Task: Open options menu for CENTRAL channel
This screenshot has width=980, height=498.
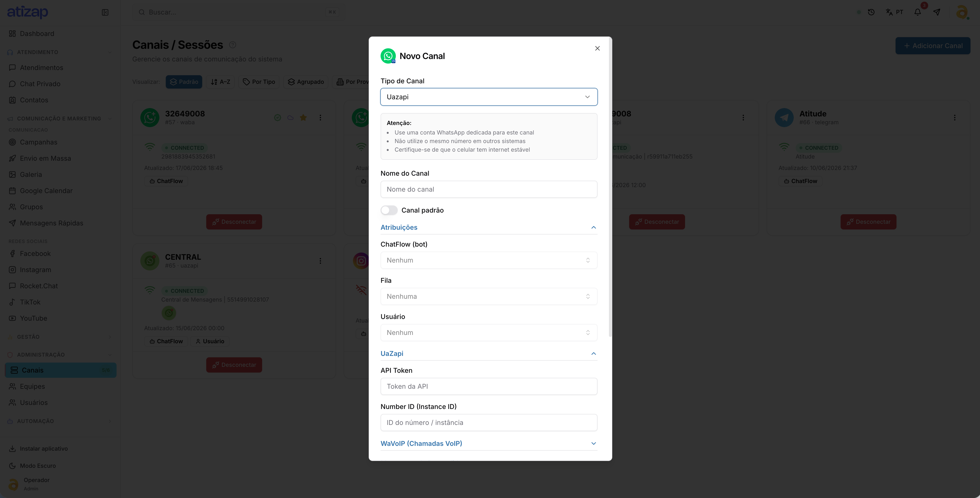Action: click(320, 261)
